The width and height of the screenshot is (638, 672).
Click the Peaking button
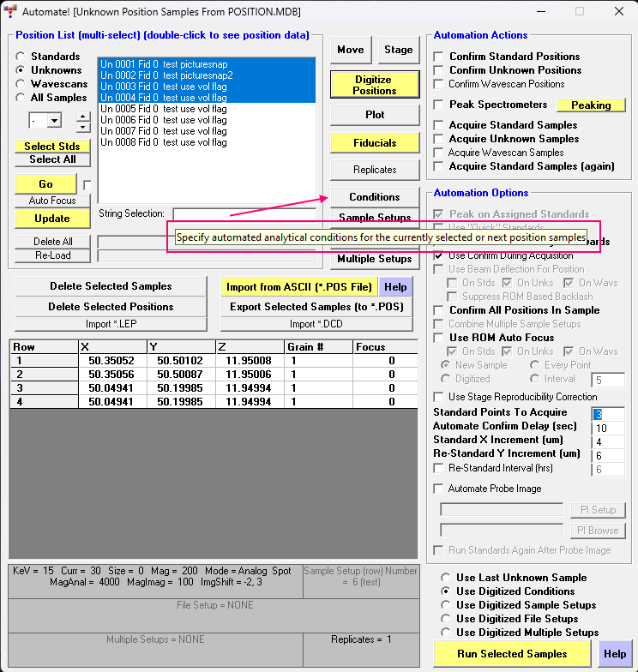pyautogui.click(x=591, y=105)
